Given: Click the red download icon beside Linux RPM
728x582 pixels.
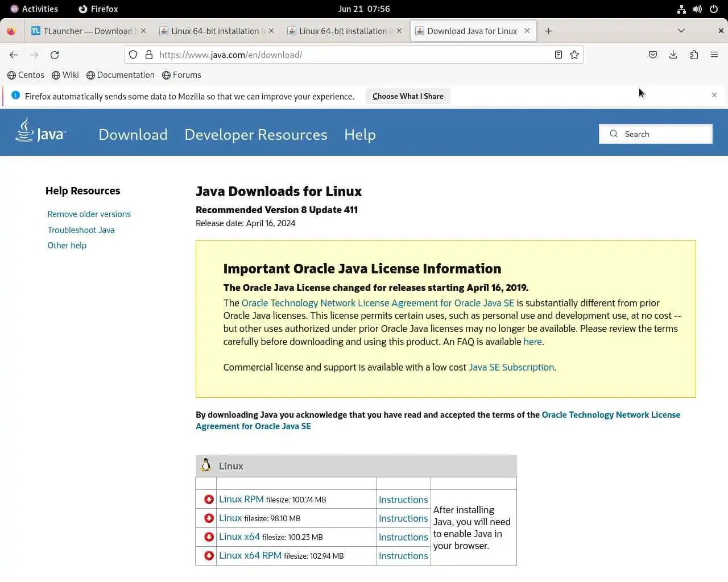Looking at the screenshot, I should [x=209, y=499].
